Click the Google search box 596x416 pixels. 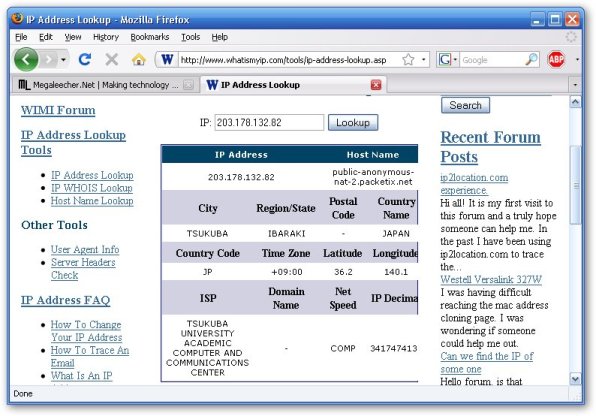coord(492,60)
